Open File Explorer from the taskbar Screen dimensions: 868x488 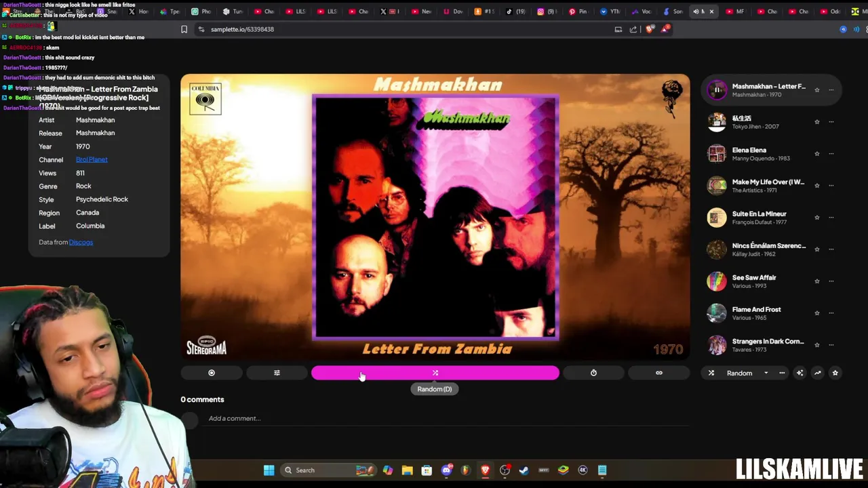407,470
